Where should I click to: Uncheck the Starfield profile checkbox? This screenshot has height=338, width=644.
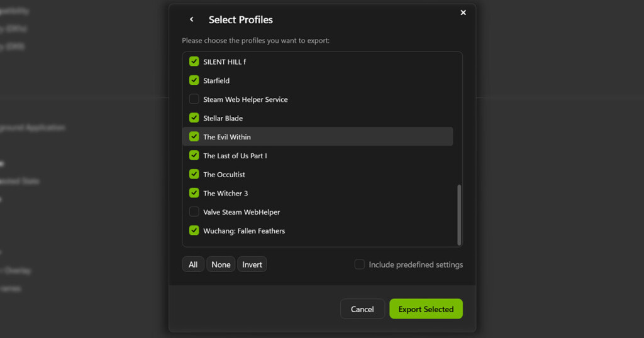click(194, 80)
